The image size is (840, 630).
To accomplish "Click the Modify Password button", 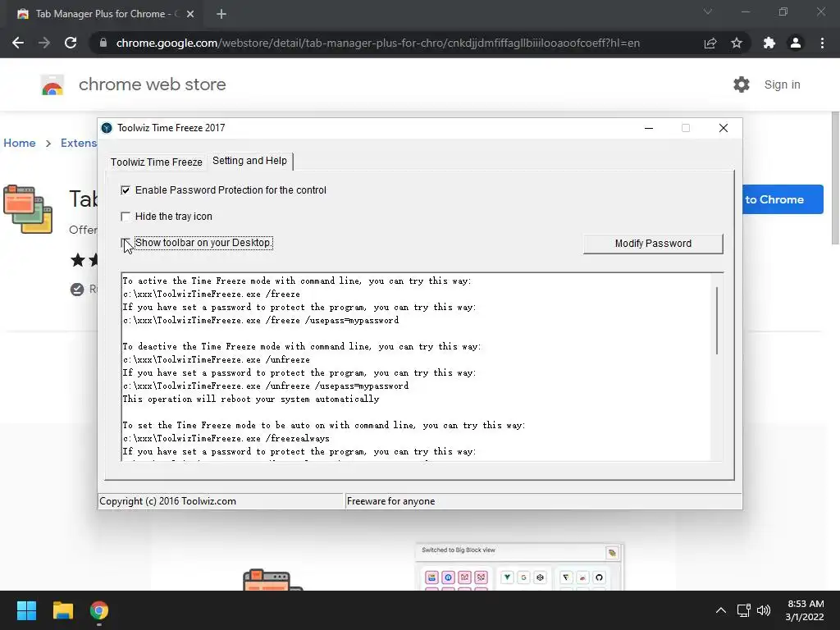I will [652, 244].
